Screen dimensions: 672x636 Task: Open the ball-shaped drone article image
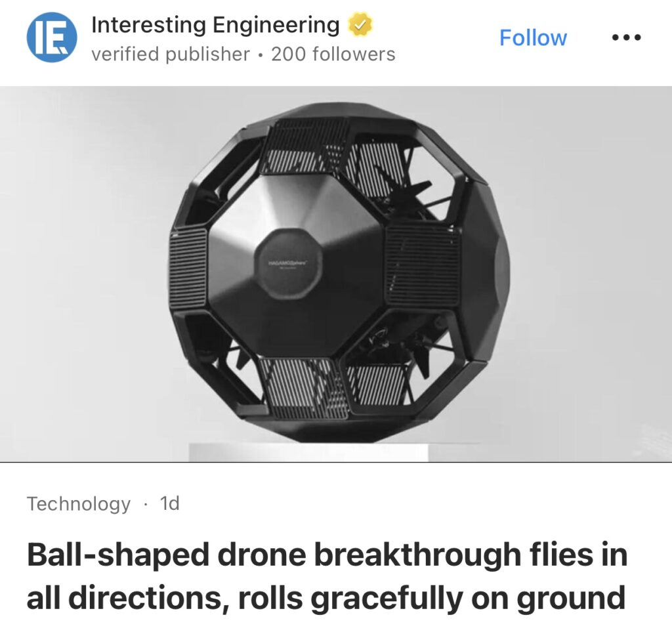point(336,274)
